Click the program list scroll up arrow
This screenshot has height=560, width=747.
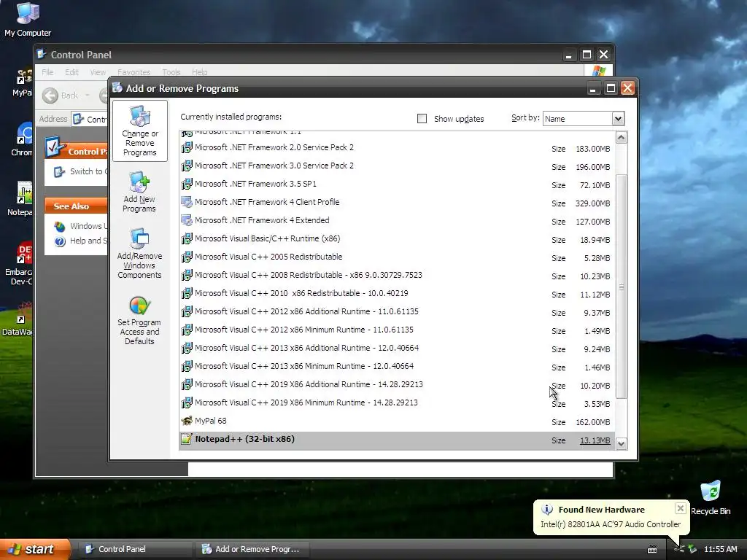(622, 138)
